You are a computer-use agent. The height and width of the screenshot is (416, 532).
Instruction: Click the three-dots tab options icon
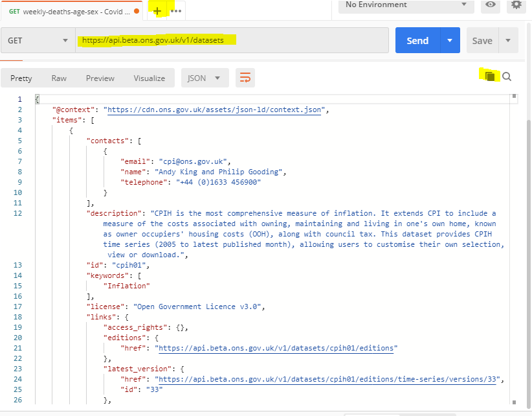click(x=176, y=11)
